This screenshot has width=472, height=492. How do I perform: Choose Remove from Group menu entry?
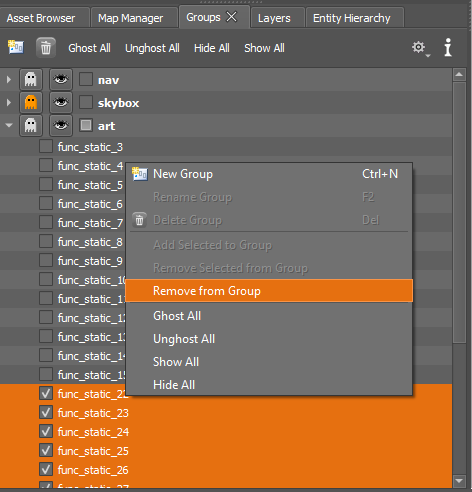[x=269, y=291]
